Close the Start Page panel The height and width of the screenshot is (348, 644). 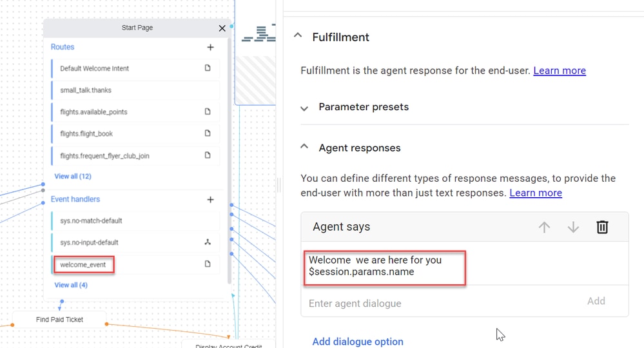point(222,28)
